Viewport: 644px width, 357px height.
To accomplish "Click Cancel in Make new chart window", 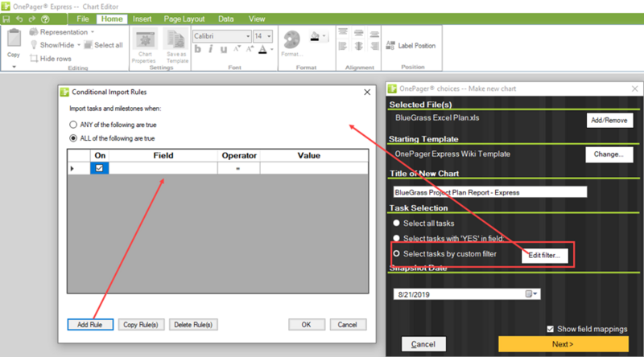I will [423, 344].
